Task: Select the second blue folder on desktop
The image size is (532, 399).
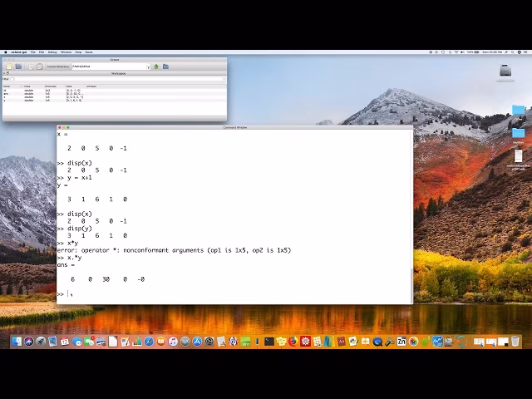Action: [518, 133]
